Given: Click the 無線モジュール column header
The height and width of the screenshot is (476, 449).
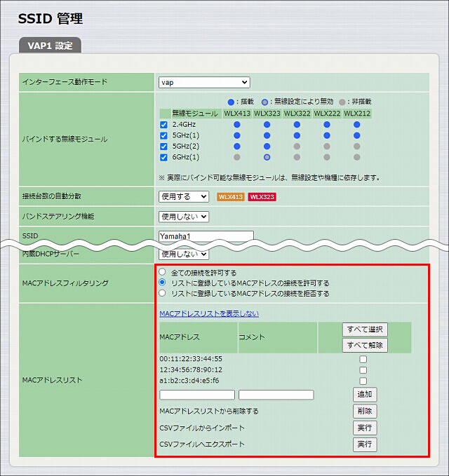Looking at the screenshot, I should click(x=195, y=114).
